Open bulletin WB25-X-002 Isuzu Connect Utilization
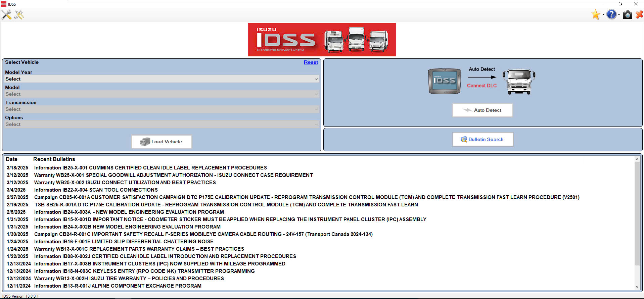Viewport: 644px width, 299px height. (125, 183)
